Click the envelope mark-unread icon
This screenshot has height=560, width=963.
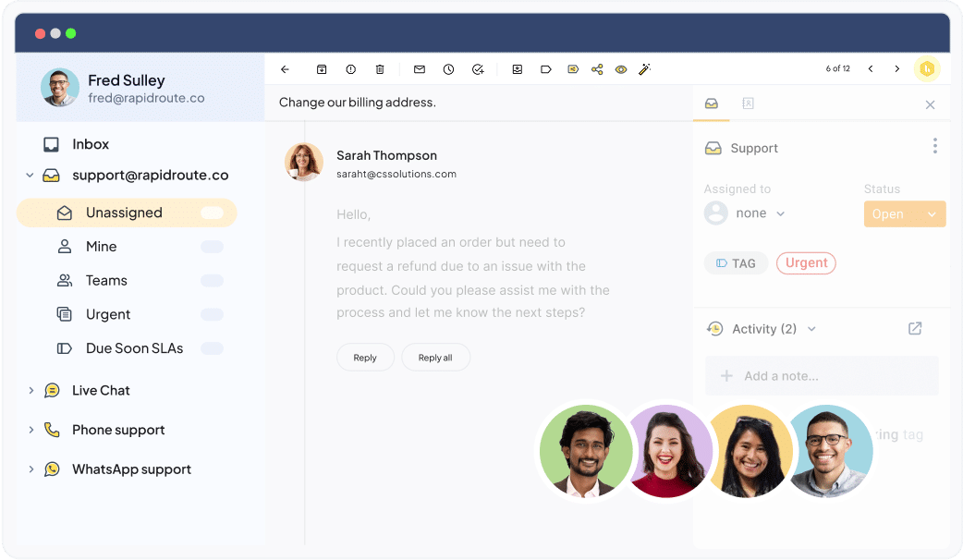420,69
